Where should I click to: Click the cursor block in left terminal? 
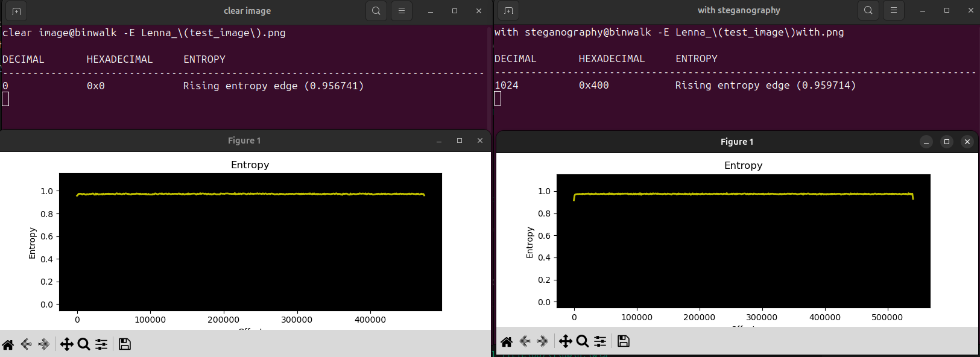pyautogui.click(x=5, y=99)
